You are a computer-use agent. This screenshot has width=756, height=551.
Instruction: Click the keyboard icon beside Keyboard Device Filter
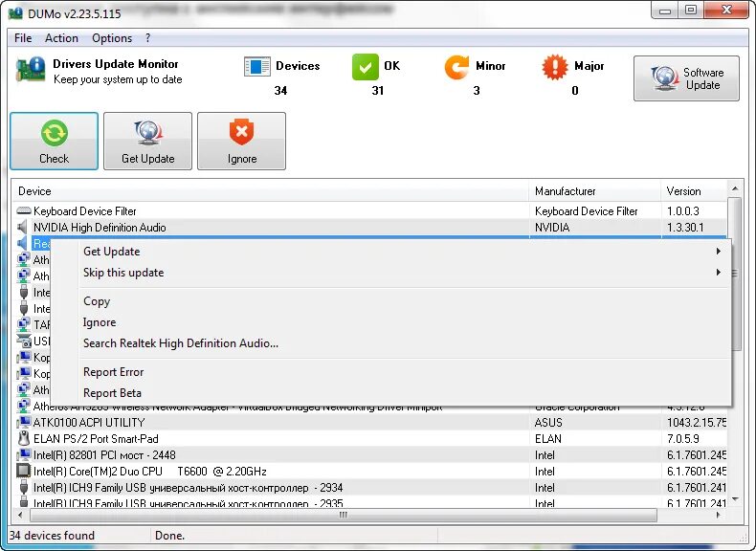click(x=24, y=210)
